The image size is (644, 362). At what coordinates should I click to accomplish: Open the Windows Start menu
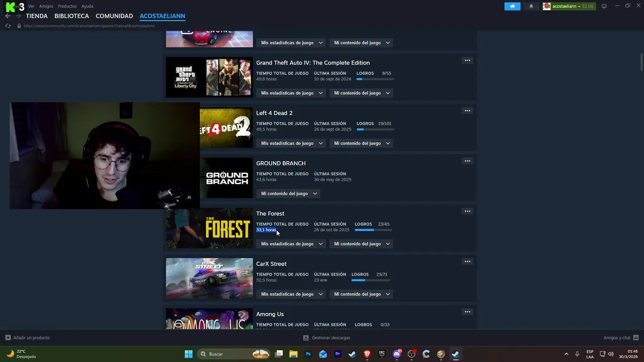(189, 354)
